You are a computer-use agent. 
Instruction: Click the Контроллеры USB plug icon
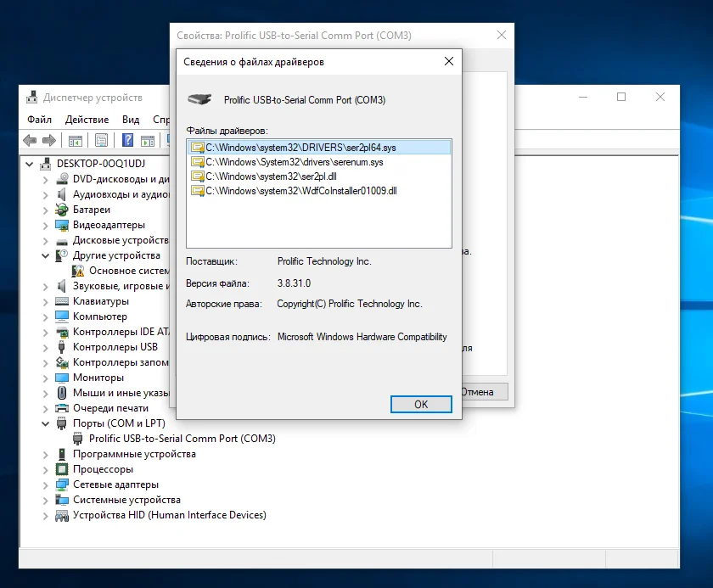pos(62,347)
